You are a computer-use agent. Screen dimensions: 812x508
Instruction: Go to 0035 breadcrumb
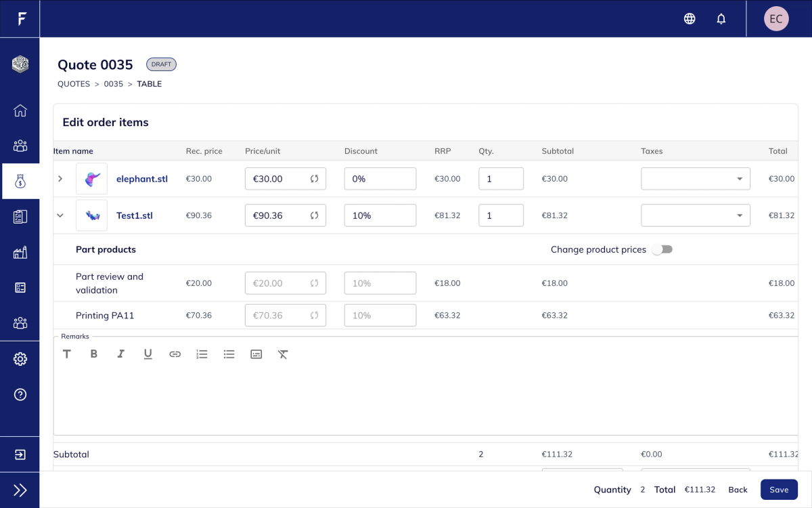coord(113,84)
